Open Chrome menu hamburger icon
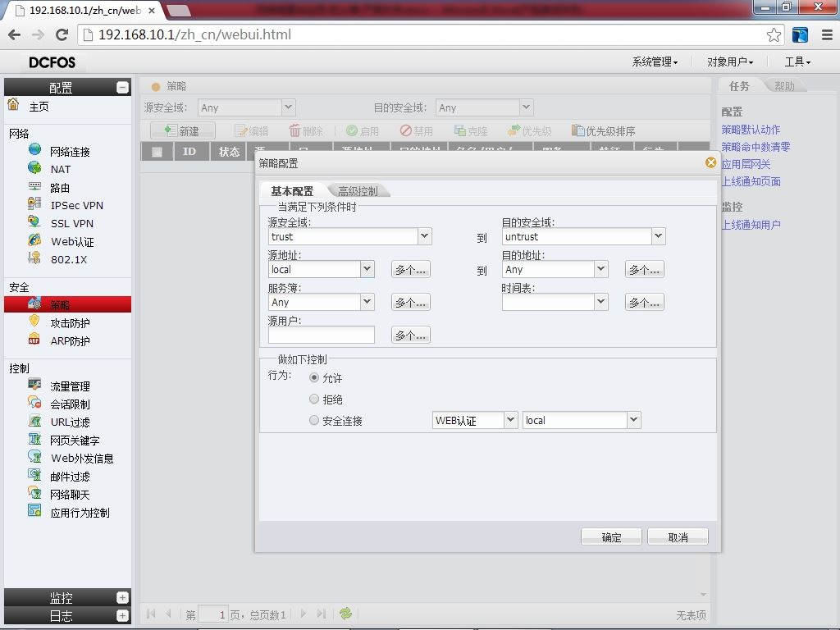840x630 pixels. point(827,35)
